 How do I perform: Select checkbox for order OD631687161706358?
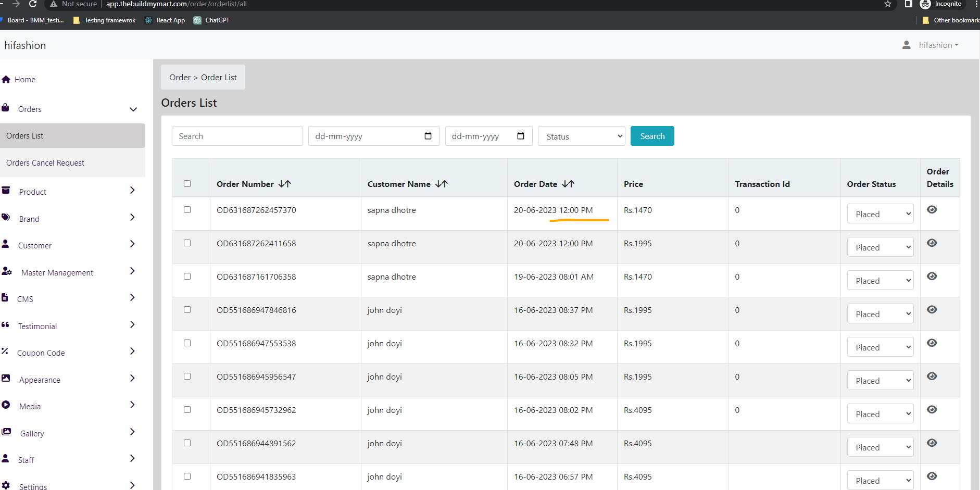pos(187,276)
